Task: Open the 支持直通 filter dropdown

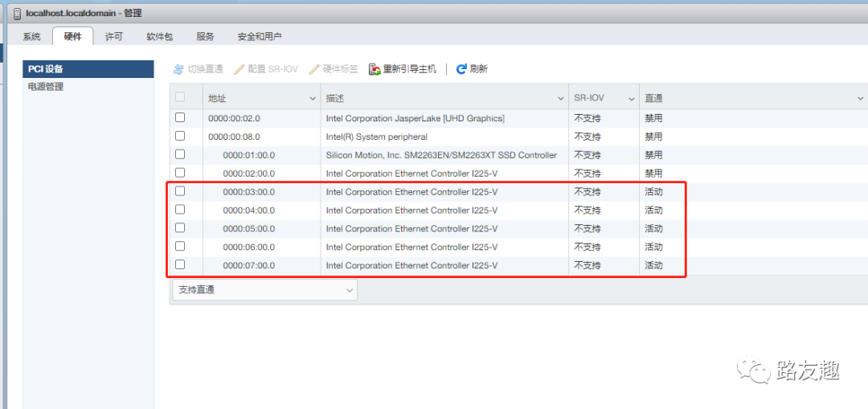Action: pyautogui.click(x=264, y=290)
